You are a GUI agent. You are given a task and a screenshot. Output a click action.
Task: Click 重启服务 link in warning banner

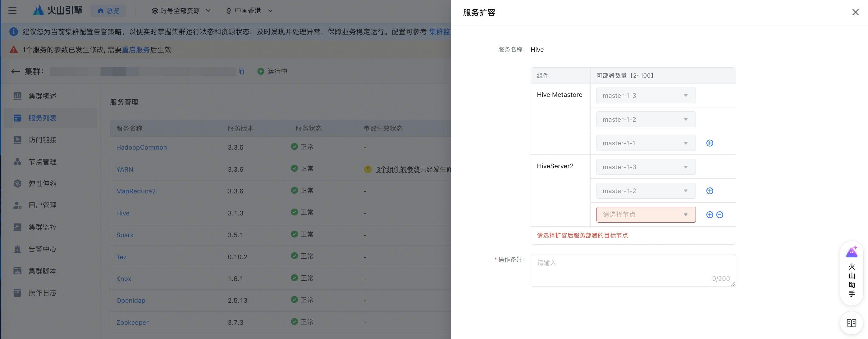136,50
